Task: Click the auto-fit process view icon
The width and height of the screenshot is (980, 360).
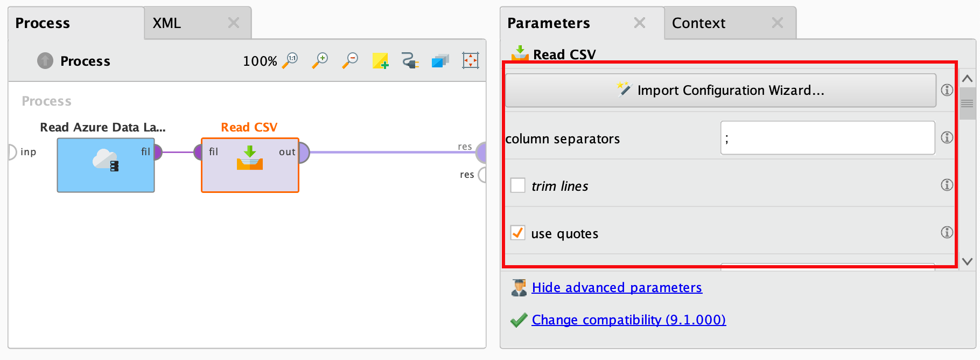Action: (x=471, y=60)
